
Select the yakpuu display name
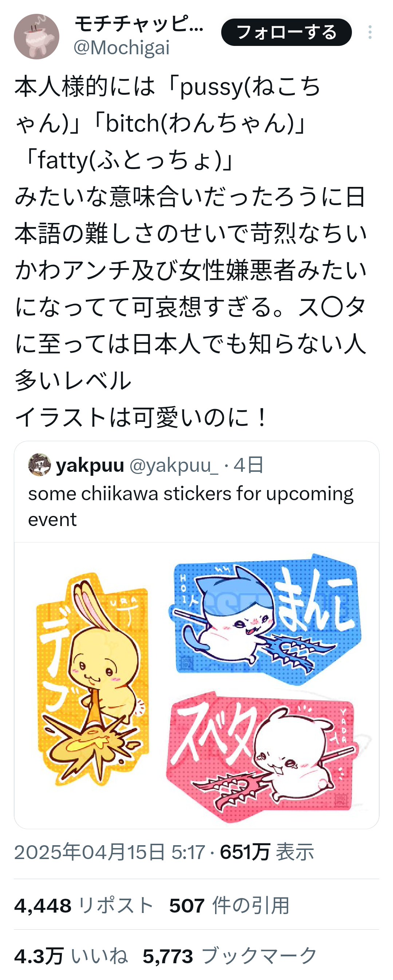point(90,465)
